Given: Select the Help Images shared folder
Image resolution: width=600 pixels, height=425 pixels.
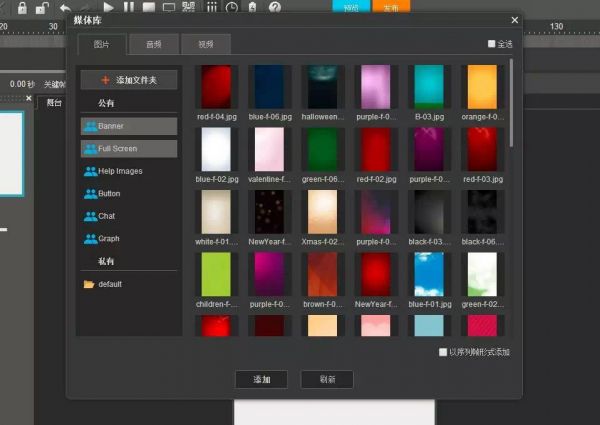Looking at the screenshot, I should click(120, 171).
